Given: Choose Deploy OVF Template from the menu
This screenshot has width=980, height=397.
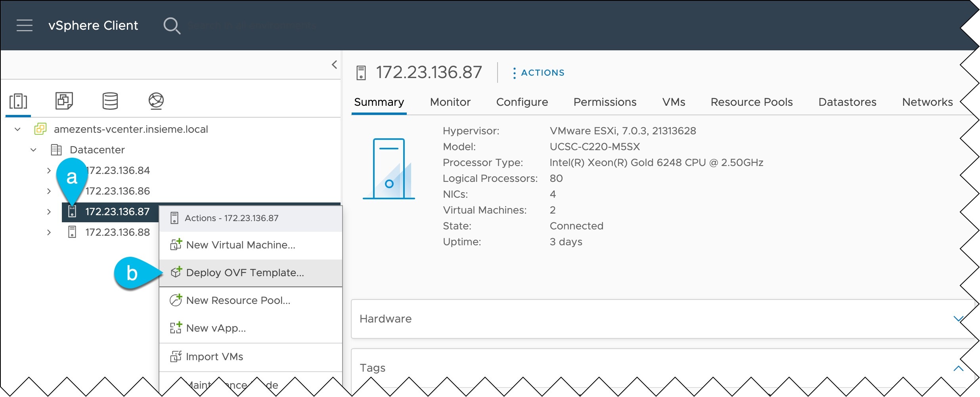Looking at the screenshot, I should [x=245, y=273].
